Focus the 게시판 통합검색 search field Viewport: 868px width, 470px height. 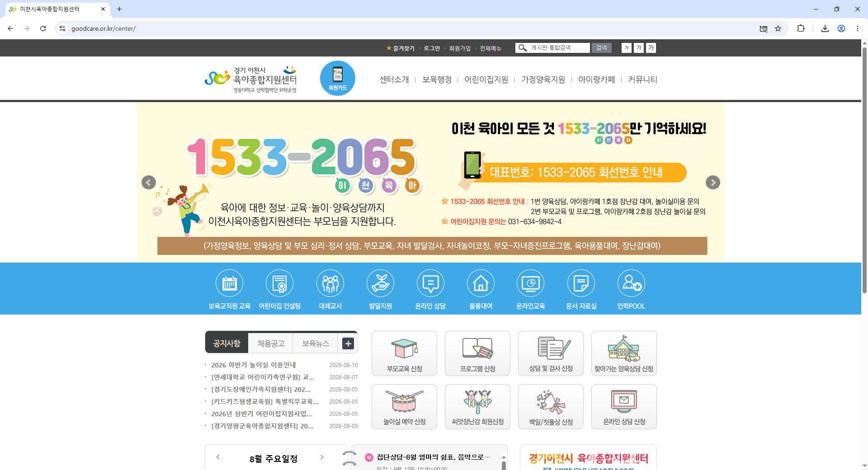(552, 48)
